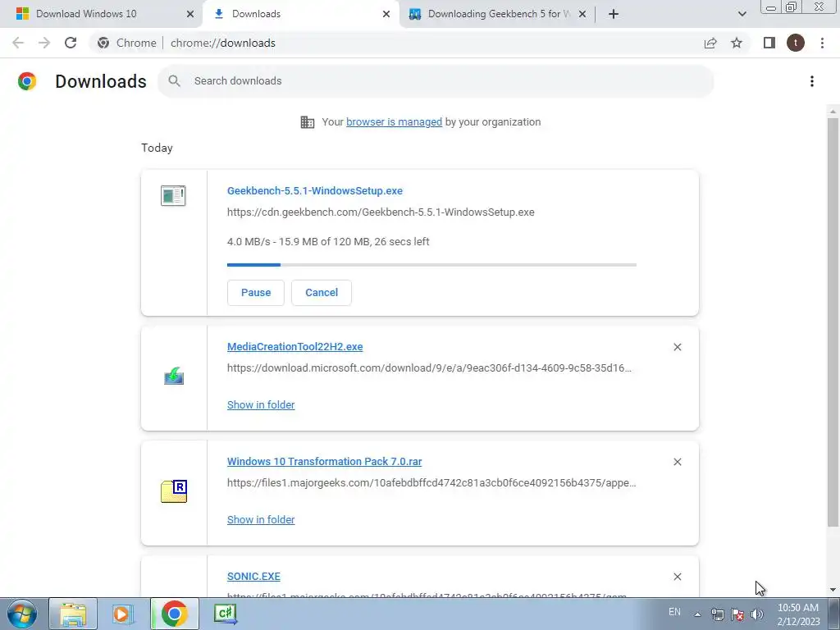The height and width of the screenshot is (630, 840).
Task: Open Windows 10 Transformation Pack 7.0.rar link
Action: pyautogui.click(x=324, y=461)
